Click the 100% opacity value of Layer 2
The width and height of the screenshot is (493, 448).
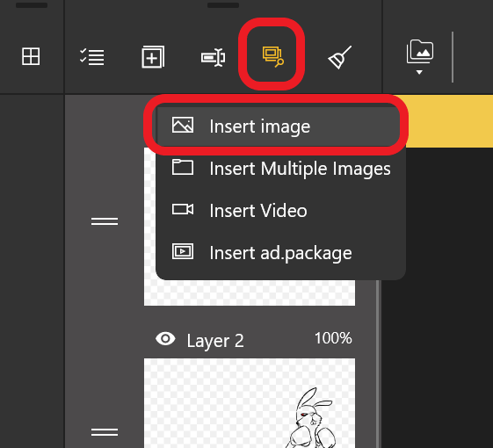(333, 338)
